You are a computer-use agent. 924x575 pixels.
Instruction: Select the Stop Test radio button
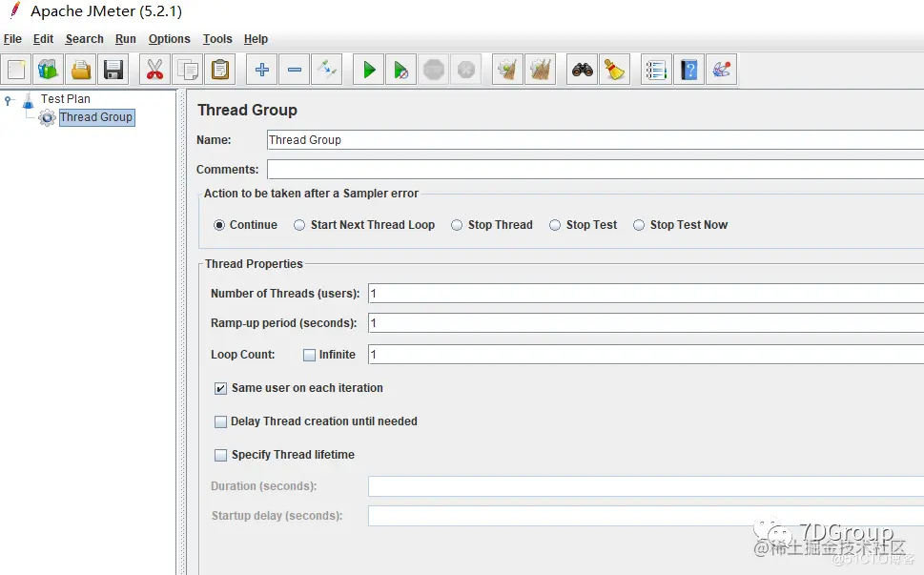(x=555, y=225)
